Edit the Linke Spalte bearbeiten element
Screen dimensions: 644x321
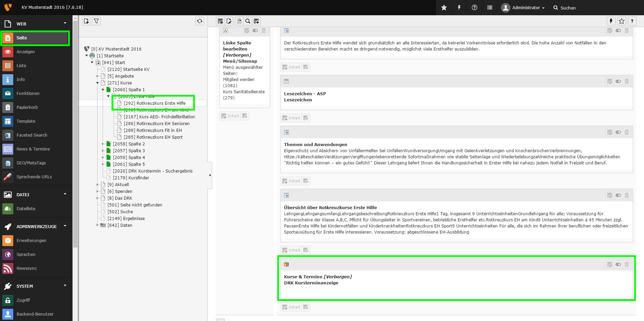pyautogui.click(x=247, y=31)
